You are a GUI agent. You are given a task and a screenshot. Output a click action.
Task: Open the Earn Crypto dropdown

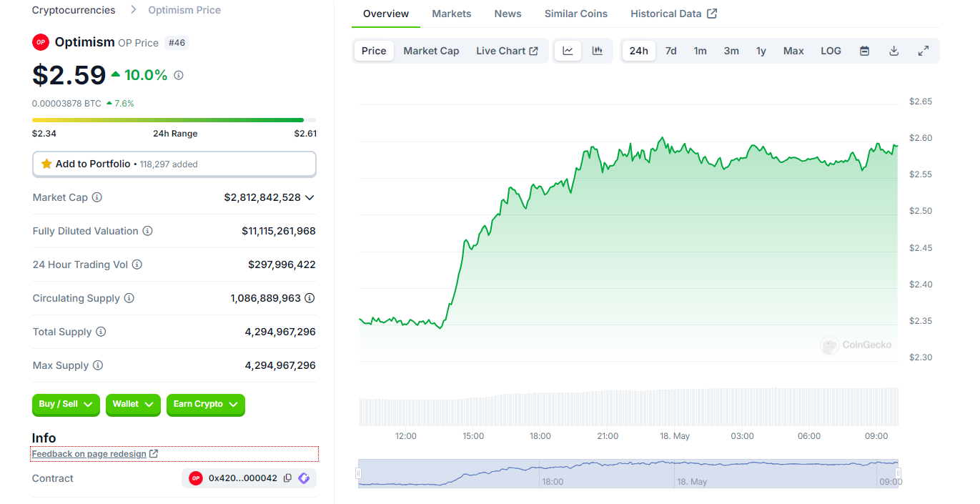coord(206,405)
